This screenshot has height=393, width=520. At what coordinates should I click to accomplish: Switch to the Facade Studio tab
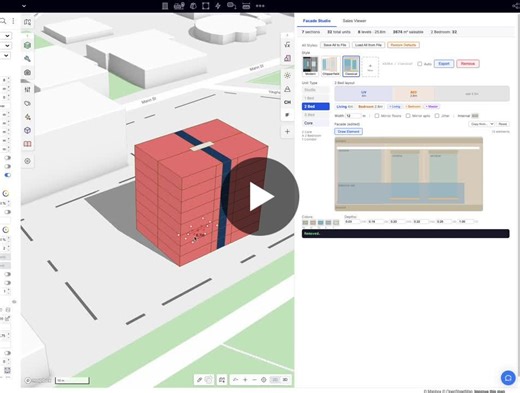316,21
